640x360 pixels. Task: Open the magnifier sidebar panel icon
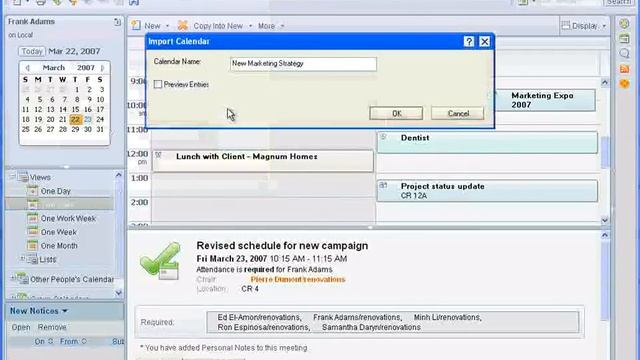click(x=624, y=53)
